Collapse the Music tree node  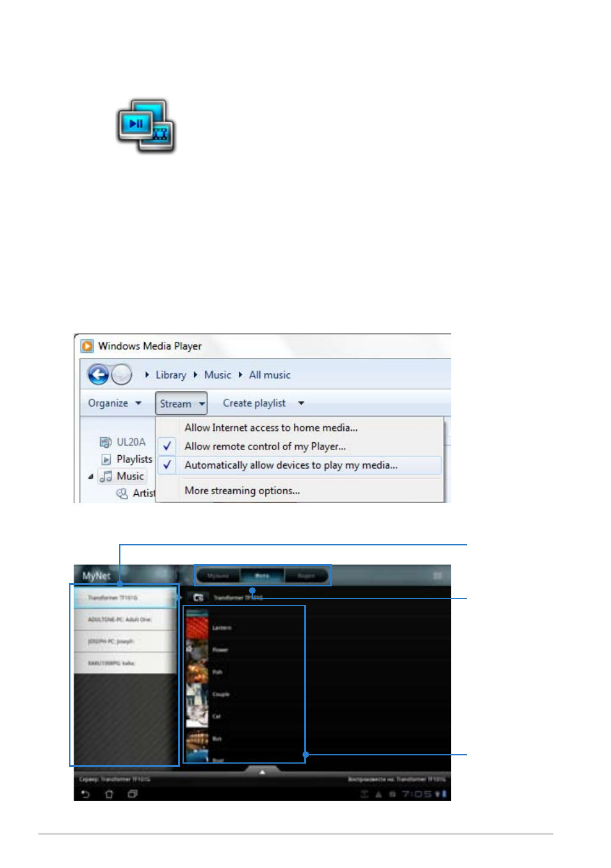91,476
